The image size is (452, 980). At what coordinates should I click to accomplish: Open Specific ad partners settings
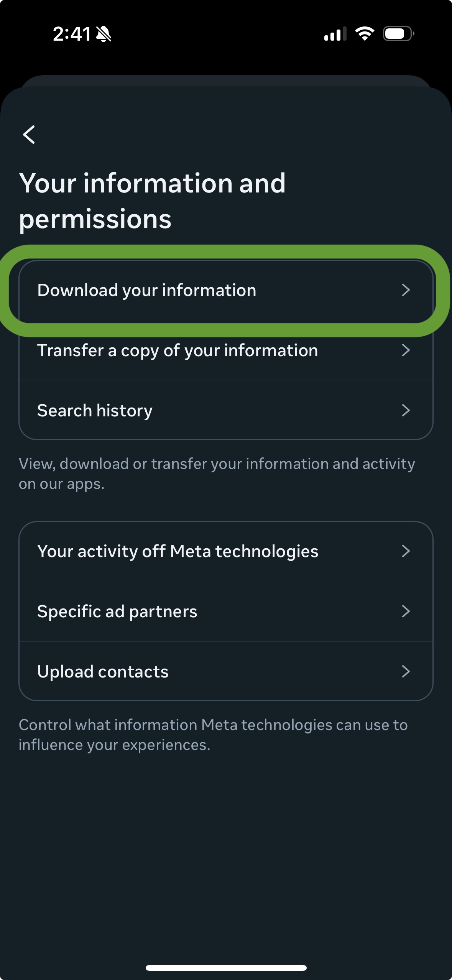pyautogui.click(x=117, y=612)
